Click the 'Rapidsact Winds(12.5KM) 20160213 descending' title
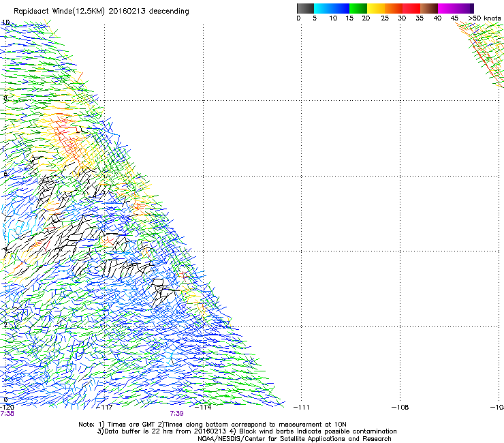The height and width of the screenshot is (443, 504). 101,12
